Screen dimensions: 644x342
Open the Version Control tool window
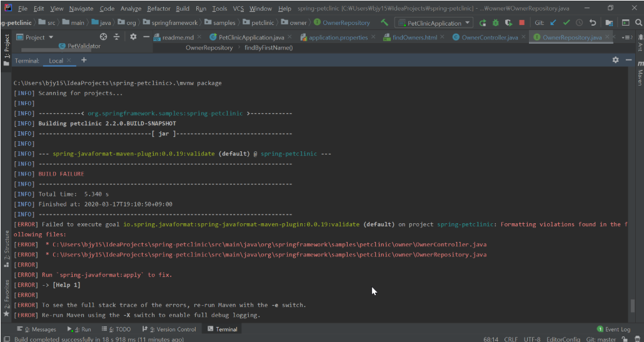169,329
